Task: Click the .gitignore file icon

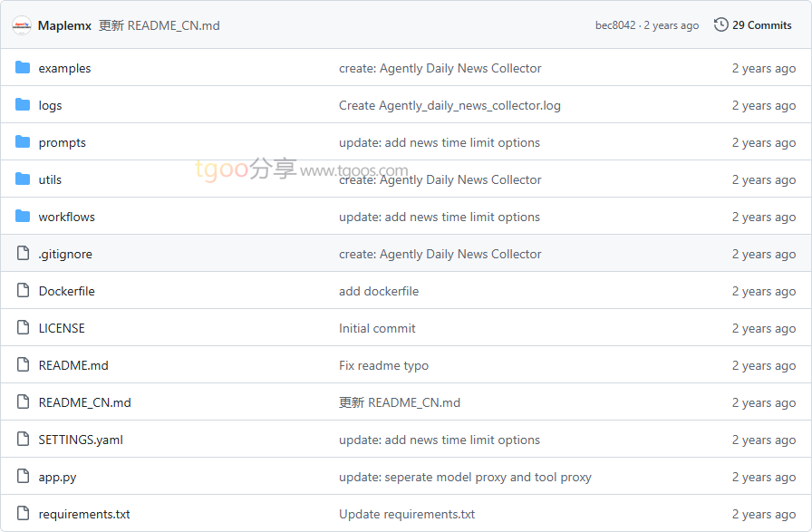Action: [x=23, y=254]
